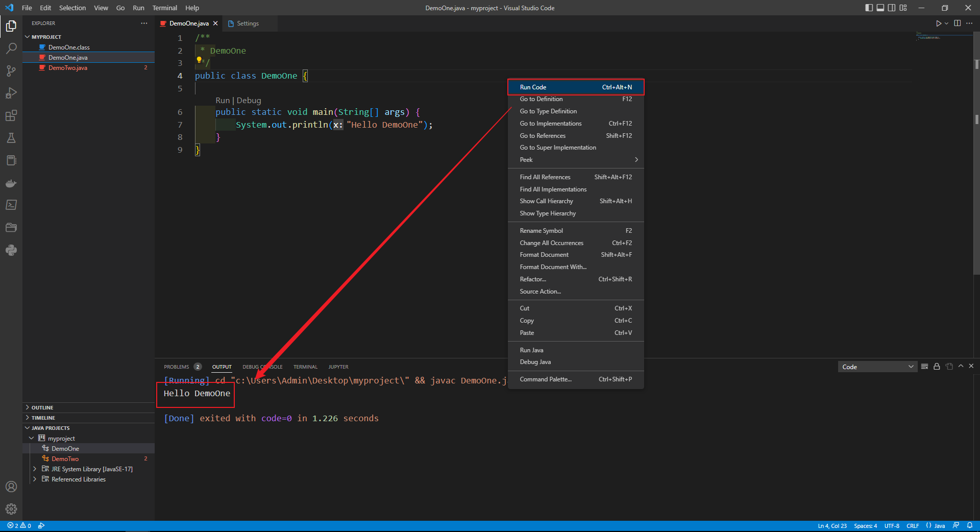This screenshot has width=980, height=532.
Task: Clear the output panel
Action: click(924, 367)
